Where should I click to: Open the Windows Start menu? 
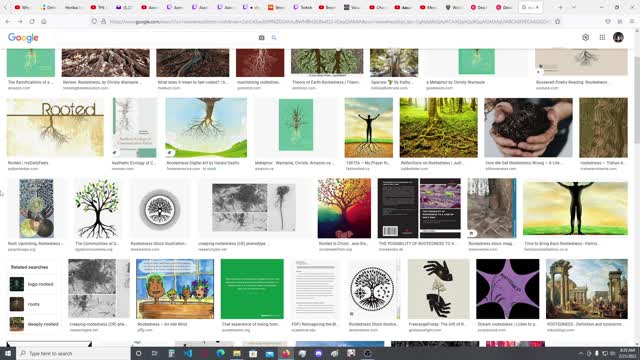click(x=8, y=353)
